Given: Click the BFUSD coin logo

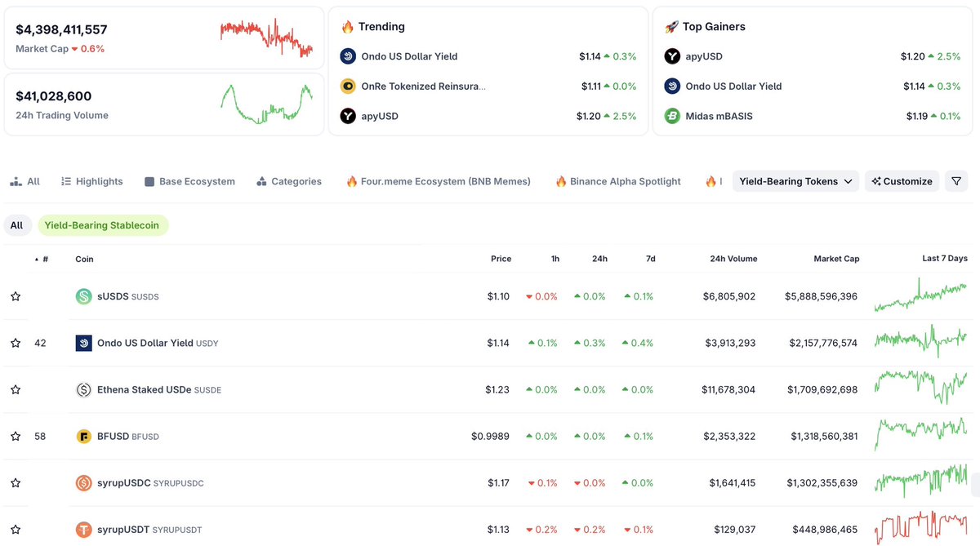Looking at the screenshot, I should [83, 437].
